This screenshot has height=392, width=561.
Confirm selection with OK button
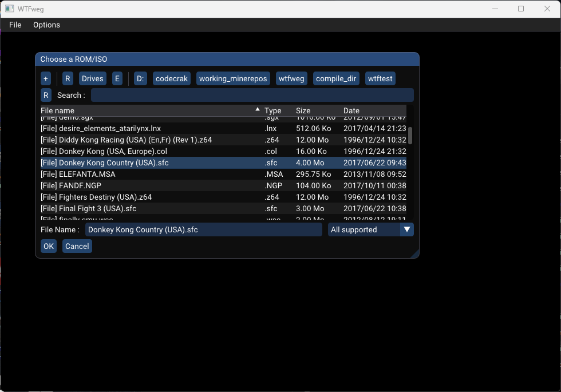pos(49,246)
